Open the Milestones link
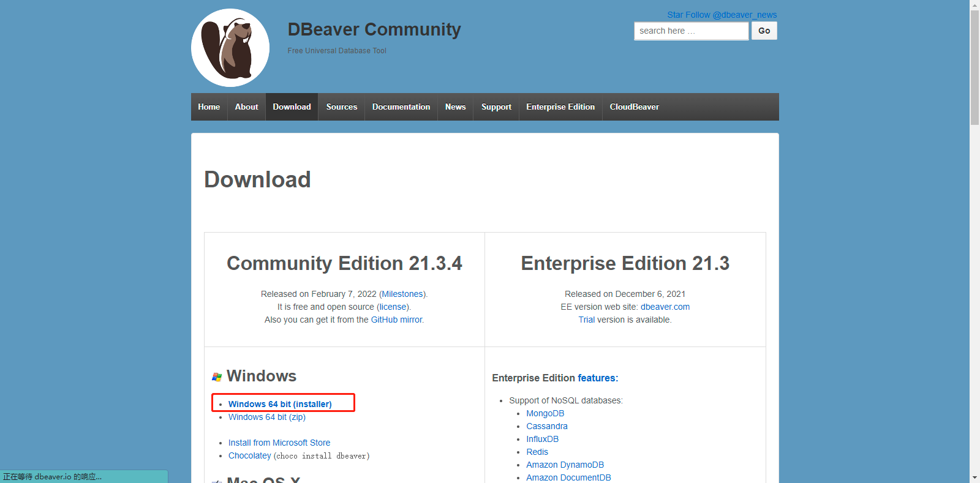980x483 pixels. [x=402, y=294]
